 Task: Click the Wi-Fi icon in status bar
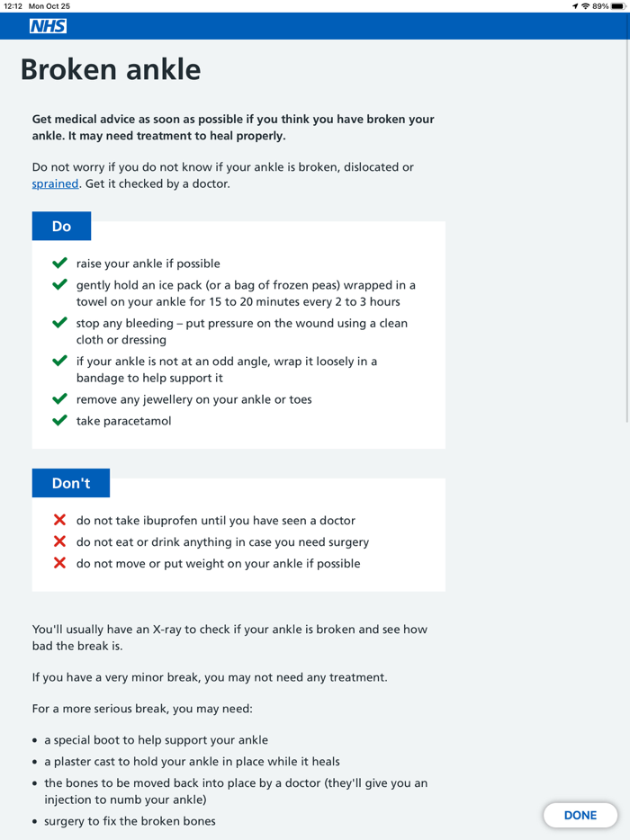586,5
